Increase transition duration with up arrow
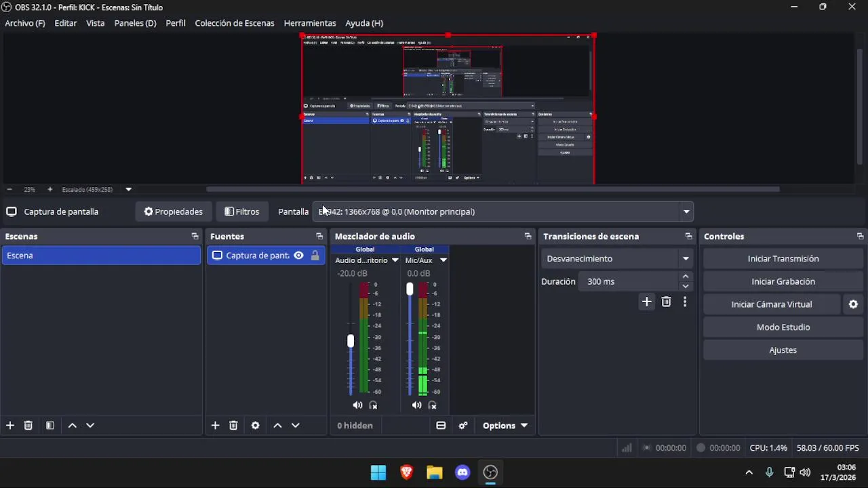 tap(686, 277)
